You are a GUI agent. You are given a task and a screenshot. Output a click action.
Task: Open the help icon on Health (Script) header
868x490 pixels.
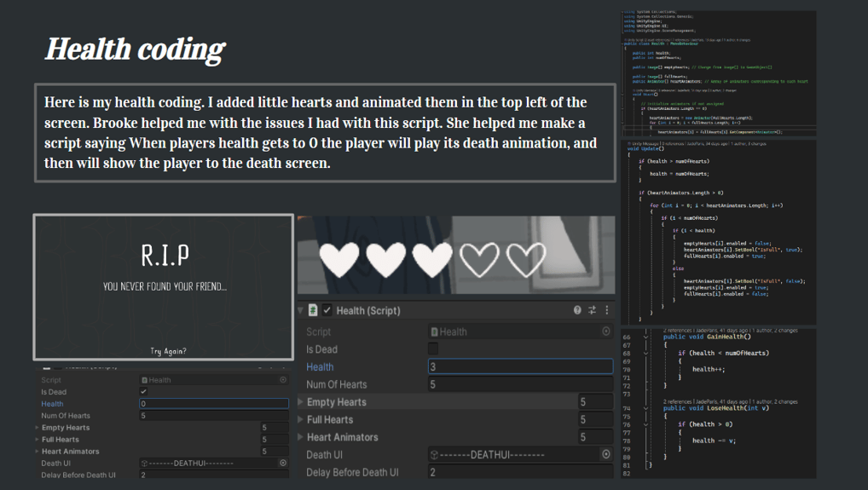[x=577, y=310]
